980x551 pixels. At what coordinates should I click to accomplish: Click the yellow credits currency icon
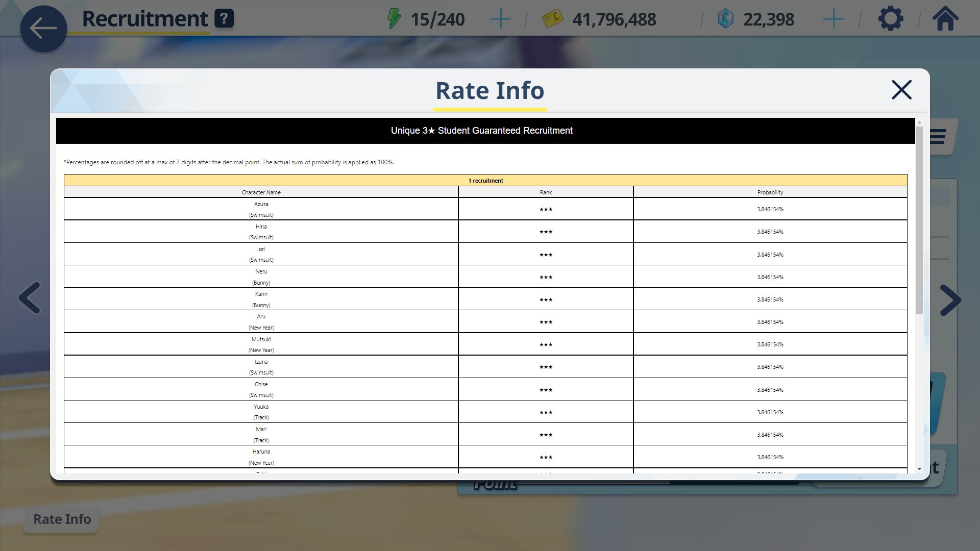click(x=552, y=19)
